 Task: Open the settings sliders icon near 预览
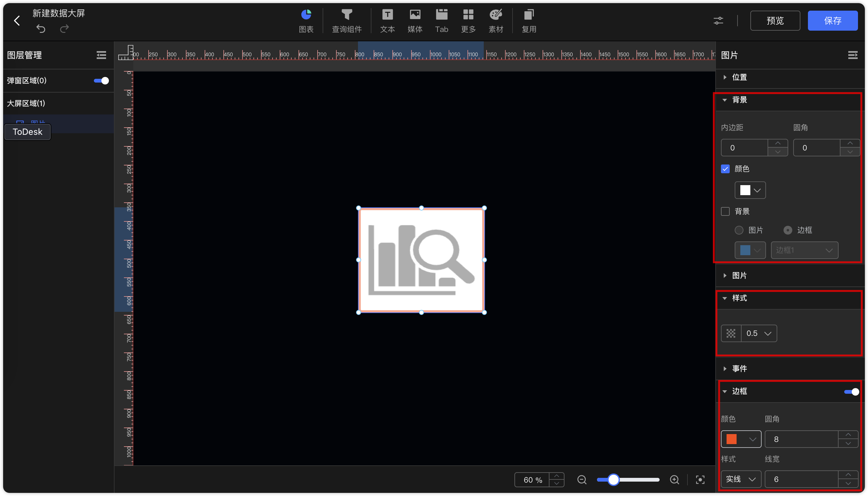coord(718,21)
